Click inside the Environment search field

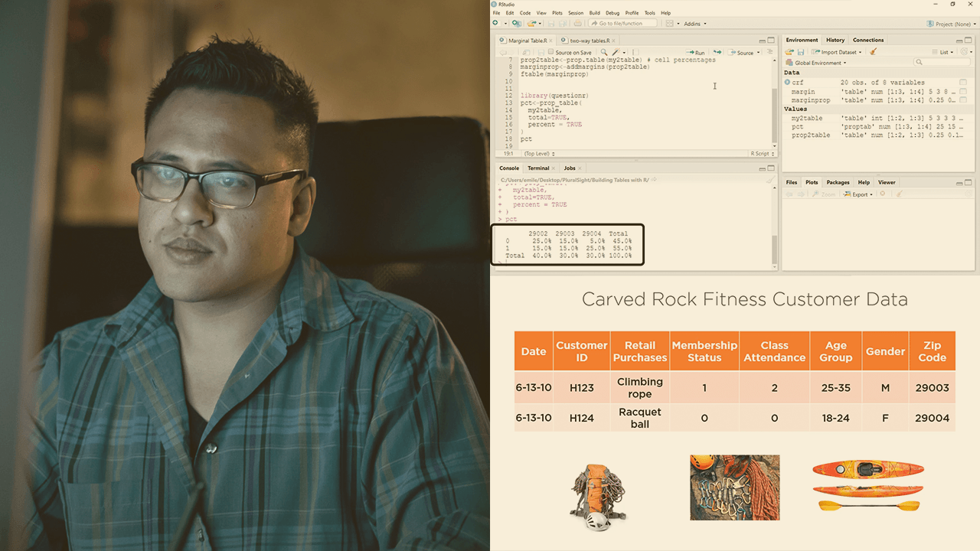coord(941,62)
